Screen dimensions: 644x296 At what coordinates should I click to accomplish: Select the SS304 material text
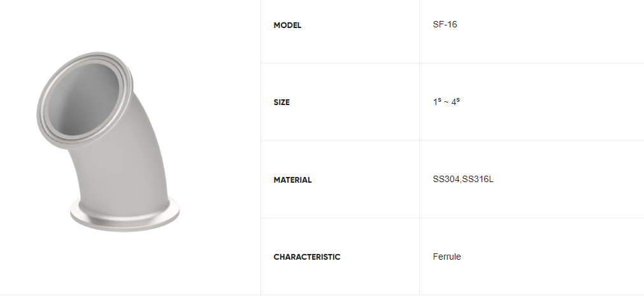(x=446, y=180)
